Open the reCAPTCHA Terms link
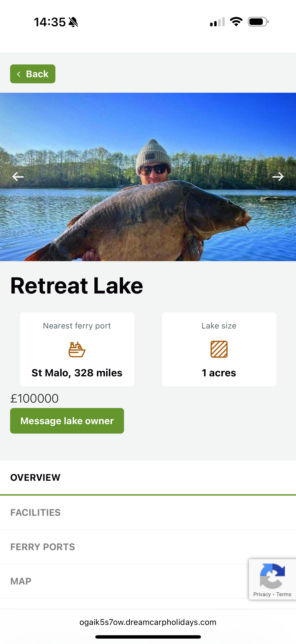Image resolution: width=296 pixels, height=644 pixels. pyautogui.click(x=283, y=594)
